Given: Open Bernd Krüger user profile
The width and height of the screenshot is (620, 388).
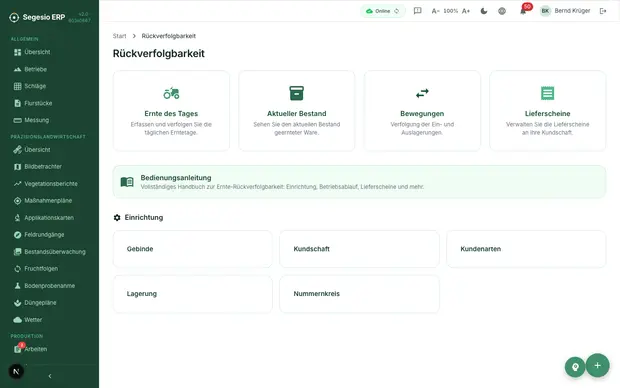Looking at the screenshot, I should (x=565, y=11).
